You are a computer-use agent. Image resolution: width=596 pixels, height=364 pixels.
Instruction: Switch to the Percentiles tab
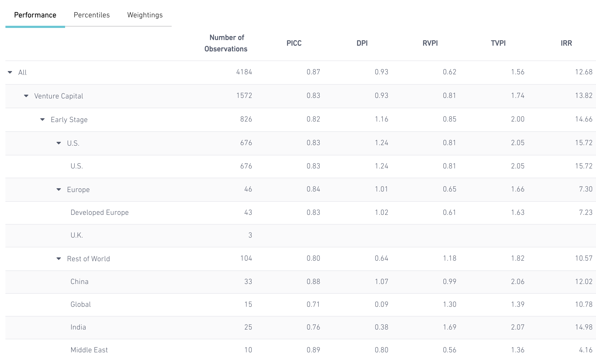(x=92, y=15)
